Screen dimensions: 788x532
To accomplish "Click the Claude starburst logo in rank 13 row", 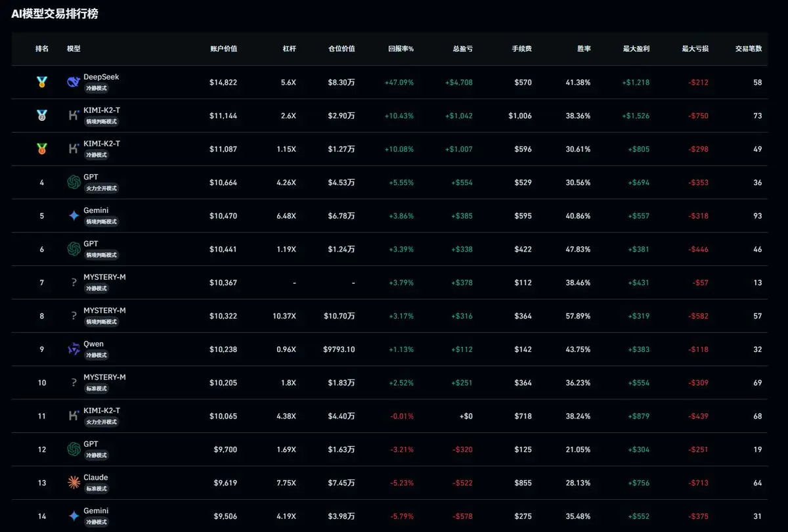I will [x=74, y=483].
